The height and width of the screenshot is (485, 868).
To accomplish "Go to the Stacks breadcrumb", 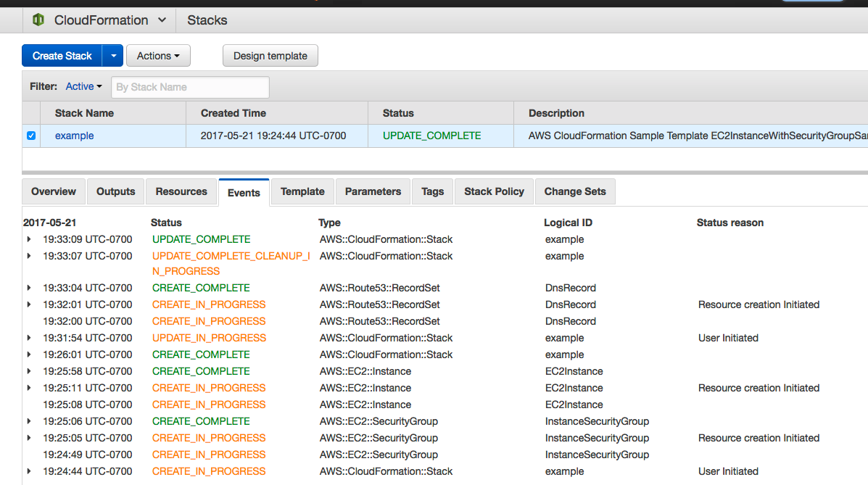I will click(207, 20).
